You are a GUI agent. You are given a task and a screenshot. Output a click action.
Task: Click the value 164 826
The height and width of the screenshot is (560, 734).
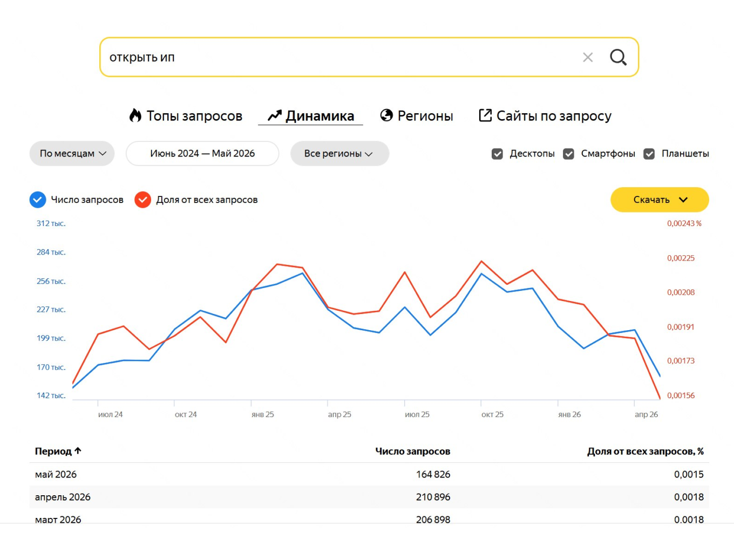[433, 474]
